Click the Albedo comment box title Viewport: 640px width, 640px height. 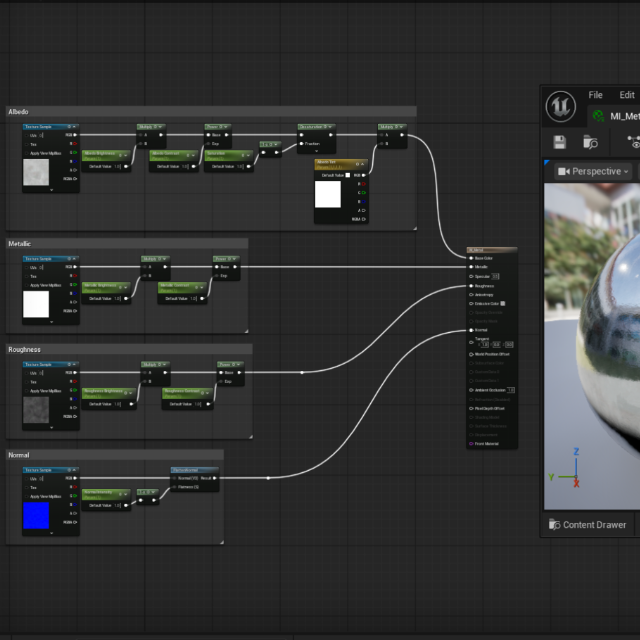tap(18, 111)
